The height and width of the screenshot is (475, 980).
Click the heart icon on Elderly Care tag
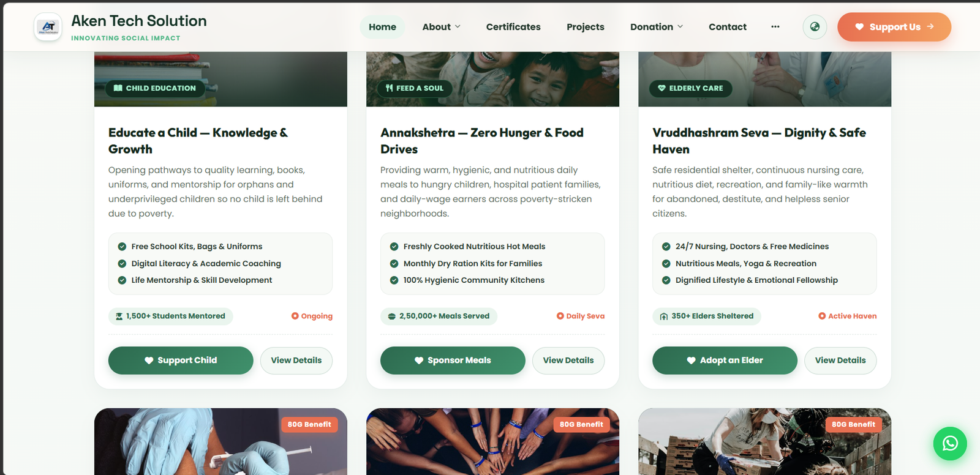(661, 88)
